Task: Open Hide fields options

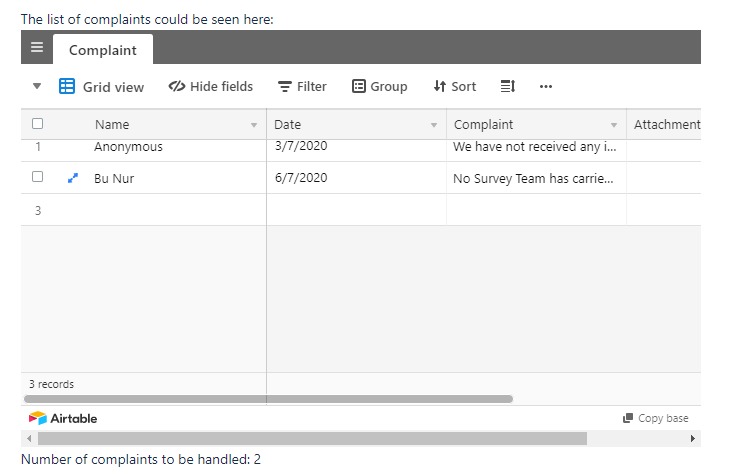Action: point(211,86)
